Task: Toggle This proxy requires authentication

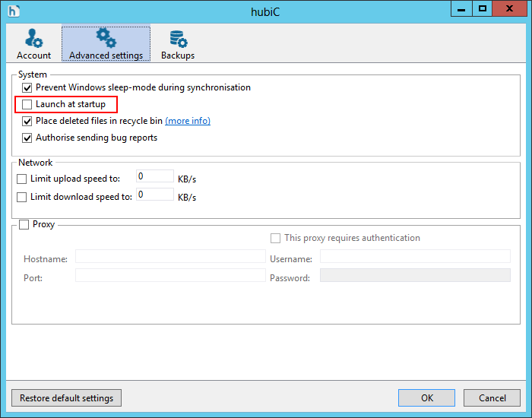Action: (x=275, y=238)
